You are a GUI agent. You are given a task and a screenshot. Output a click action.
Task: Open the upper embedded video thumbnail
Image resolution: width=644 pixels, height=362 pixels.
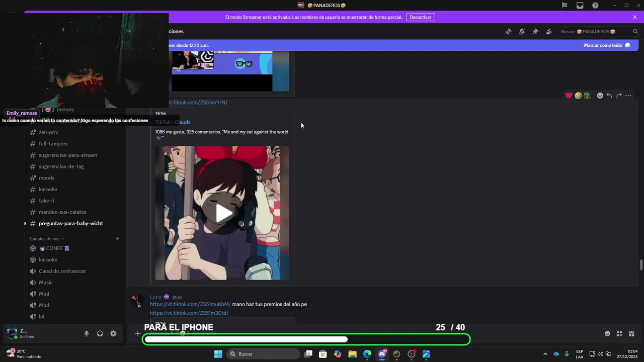pos(222,70)
